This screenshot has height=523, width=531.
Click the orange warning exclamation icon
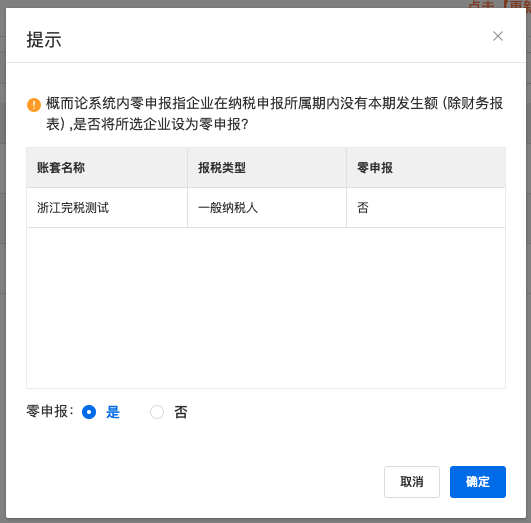[x=34, y=105]
